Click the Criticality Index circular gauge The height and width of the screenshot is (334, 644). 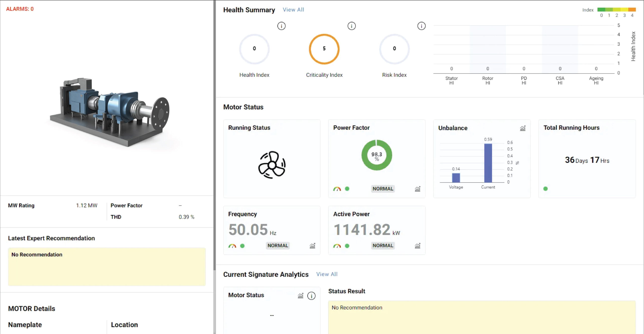(x=324, y=49)
